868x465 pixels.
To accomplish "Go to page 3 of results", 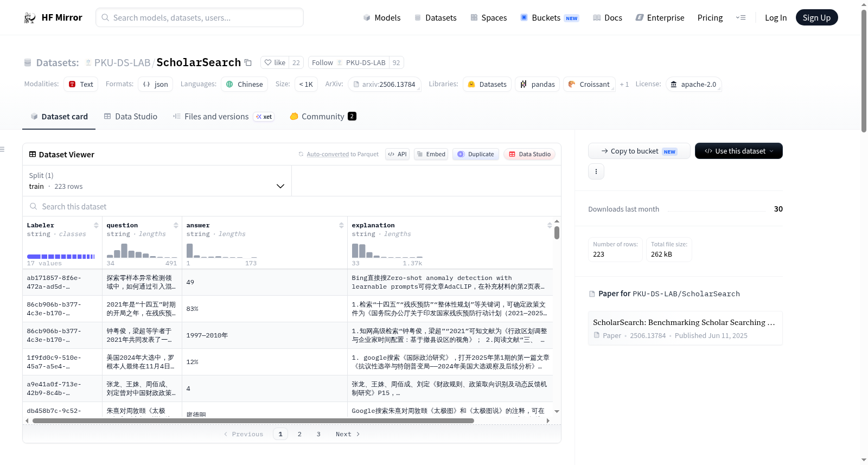I will coord(318,434).
